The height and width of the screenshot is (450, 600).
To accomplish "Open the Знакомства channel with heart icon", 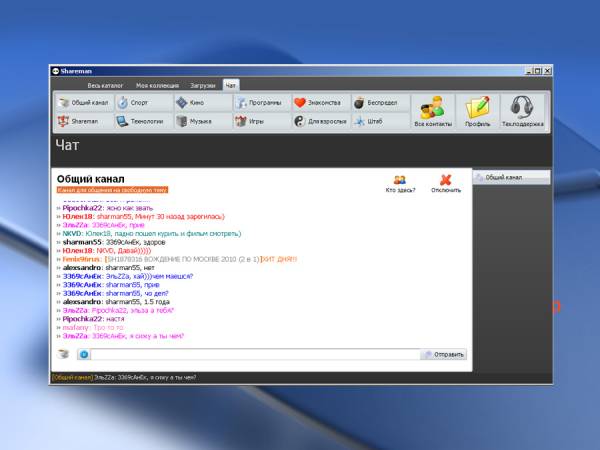I will point(318,102).
